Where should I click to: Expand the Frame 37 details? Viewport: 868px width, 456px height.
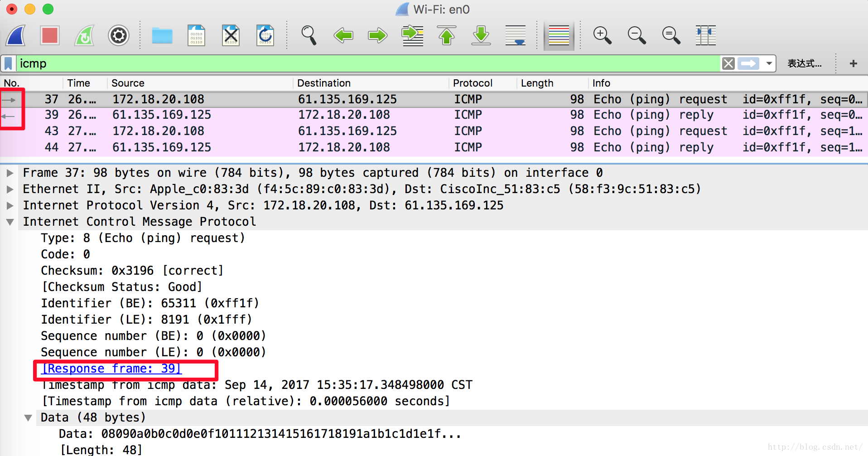click(x=10, y=173)
